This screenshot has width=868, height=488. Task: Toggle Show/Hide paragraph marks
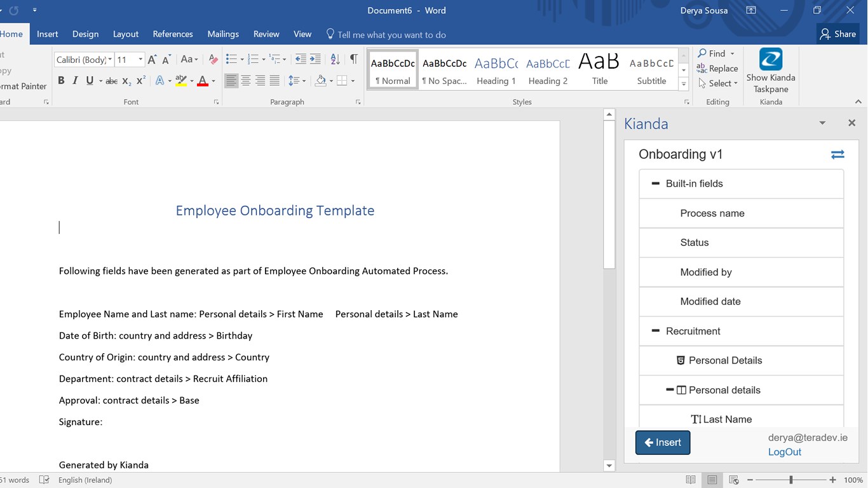click(x=354, y=60)
